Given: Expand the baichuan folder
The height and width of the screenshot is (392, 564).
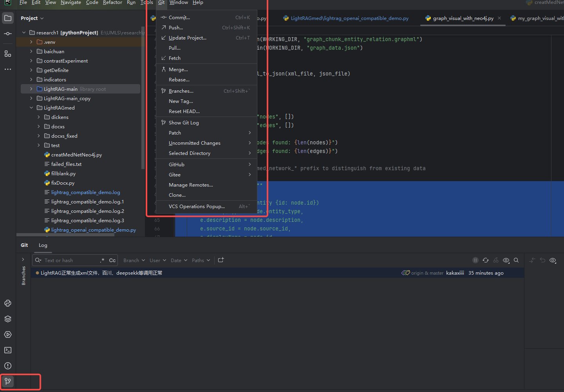Looking at the screenshot, I should click(x=31, y=51).
